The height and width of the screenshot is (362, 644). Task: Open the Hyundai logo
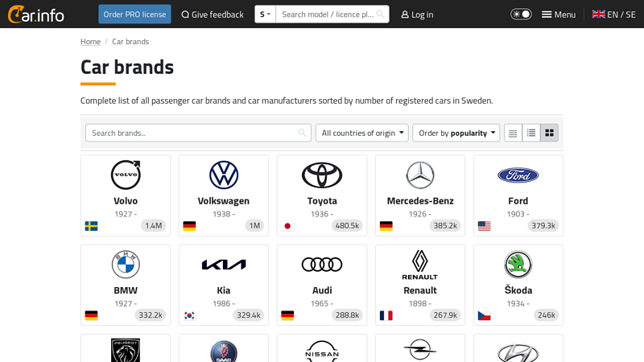[518, 353]
